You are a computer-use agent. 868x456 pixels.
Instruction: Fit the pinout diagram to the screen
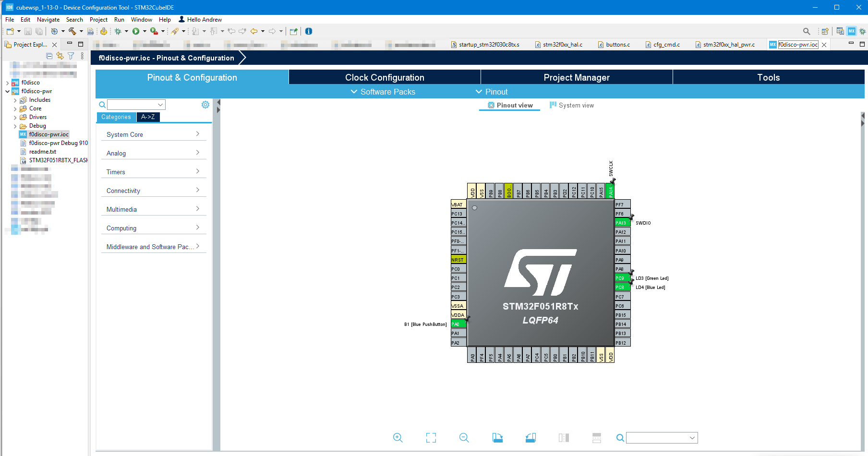pos(431,438)
